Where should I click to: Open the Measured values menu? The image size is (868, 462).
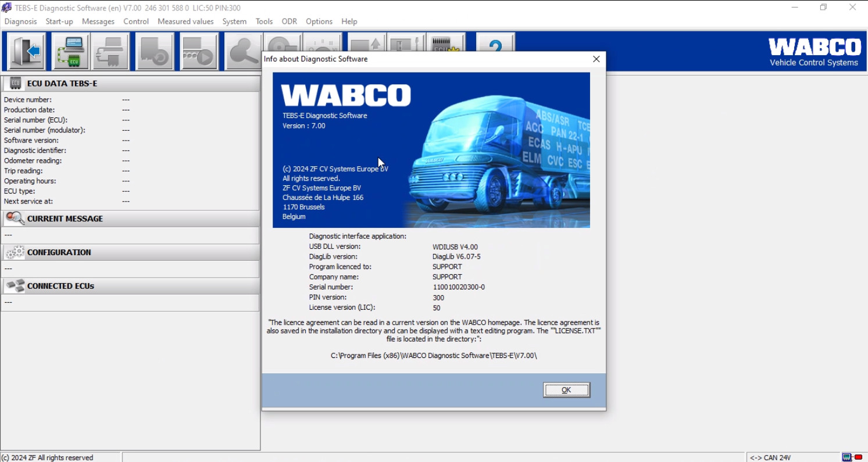click(185, 22)
